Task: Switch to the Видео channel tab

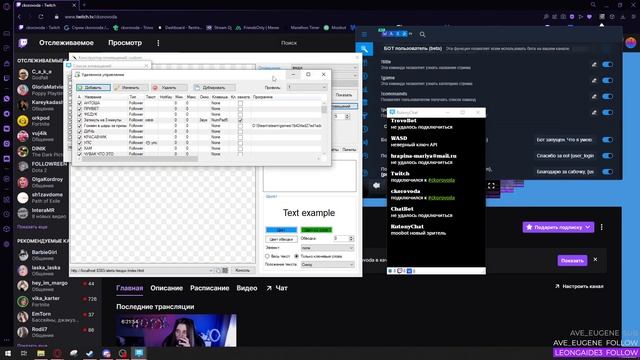Action: (x=247, y=288)
